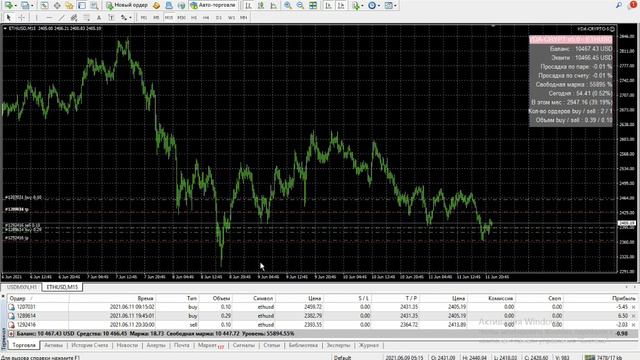Open the История Счета tab
640x360 pixels.
(x=89, y=345)
